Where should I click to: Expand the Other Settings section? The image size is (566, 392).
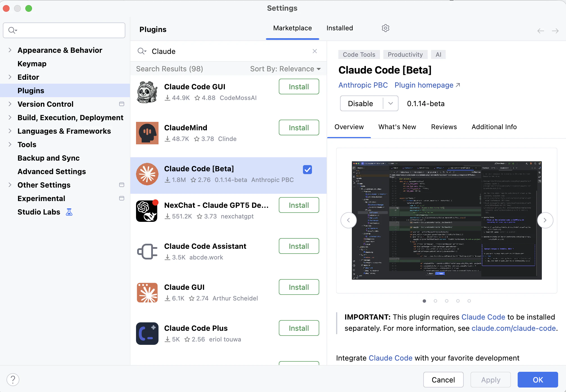tap(10, 185)
